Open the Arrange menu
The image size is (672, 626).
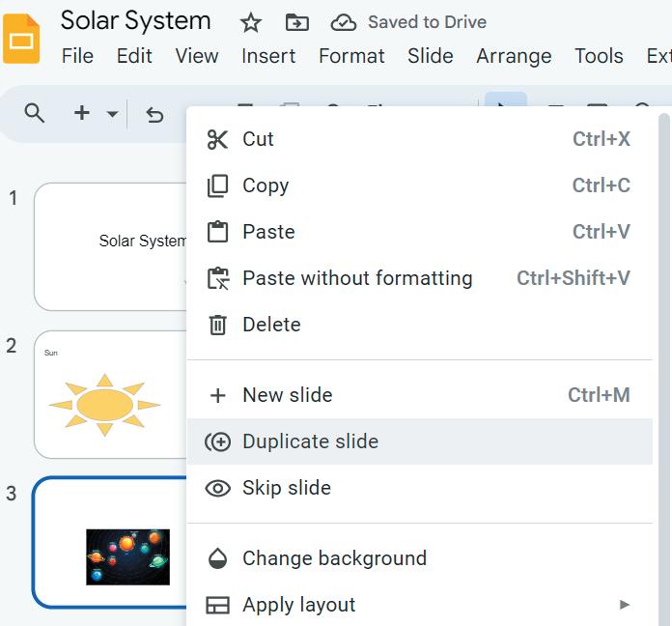click(513, 56)
